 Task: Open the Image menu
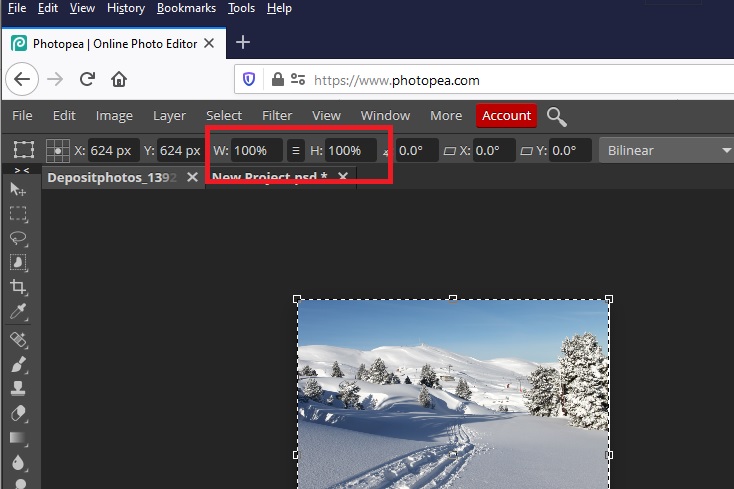click(114, 116)
